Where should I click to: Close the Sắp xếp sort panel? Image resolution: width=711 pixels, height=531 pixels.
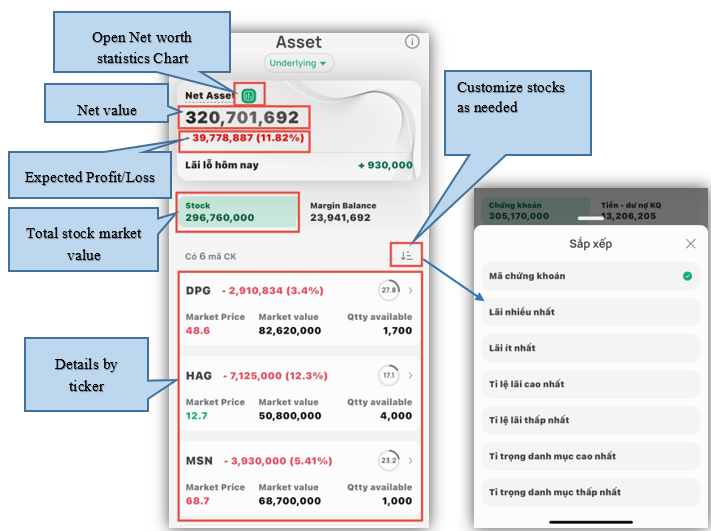(690, 243)
